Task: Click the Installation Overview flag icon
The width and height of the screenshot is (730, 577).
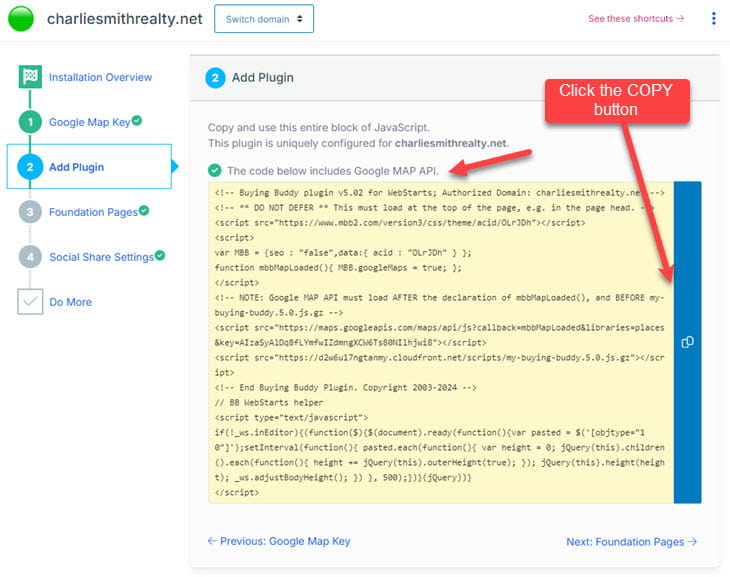Action: 30,76
